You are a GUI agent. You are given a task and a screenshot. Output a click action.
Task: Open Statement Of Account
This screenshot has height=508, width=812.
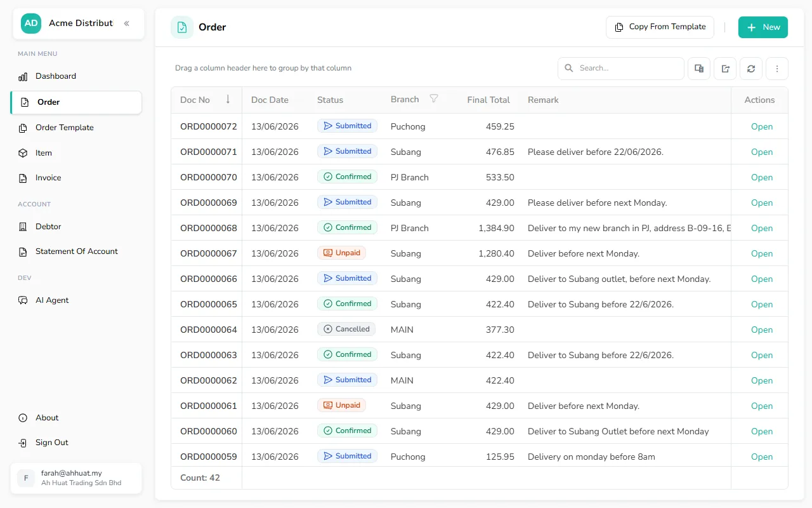(76, 251)
